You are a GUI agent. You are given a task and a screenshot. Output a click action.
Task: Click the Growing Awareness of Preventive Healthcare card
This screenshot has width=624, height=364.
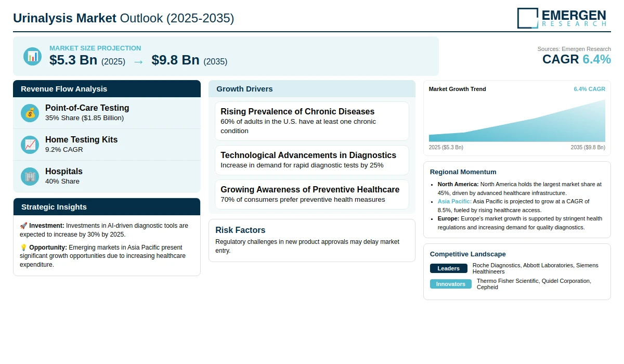tap(312, 194)
